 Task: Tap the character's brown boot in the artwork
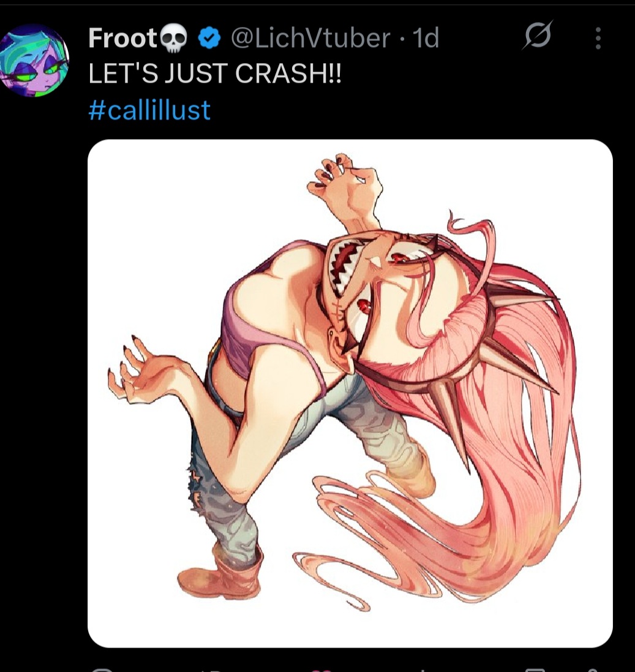click(x=220, y=573)
